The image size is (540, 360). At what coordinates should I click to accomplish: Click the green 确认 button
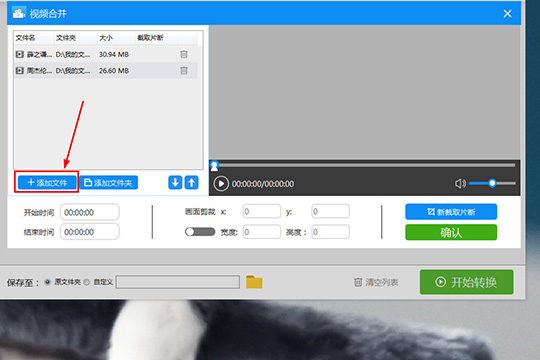451,233
